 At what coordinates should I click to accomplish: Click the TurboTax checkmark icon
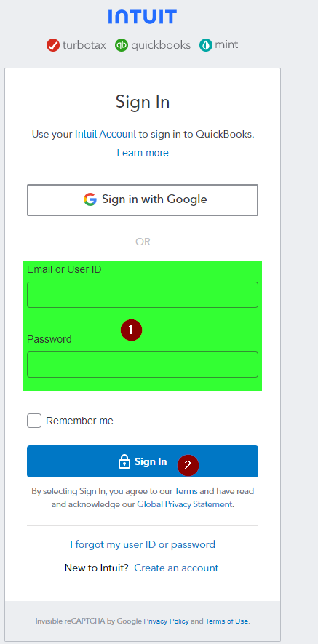(53, 45)
